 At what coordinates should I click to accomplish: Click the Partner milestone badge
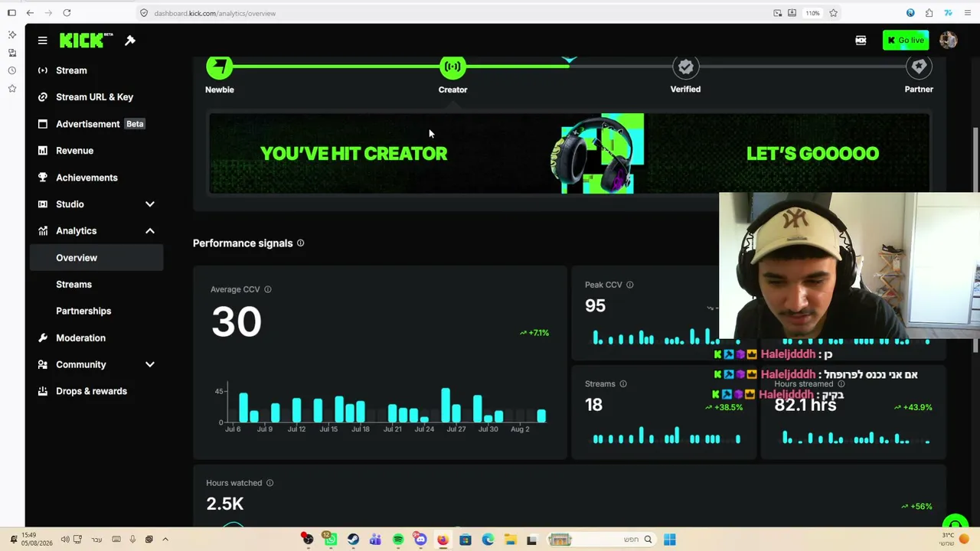coord(919,67)
